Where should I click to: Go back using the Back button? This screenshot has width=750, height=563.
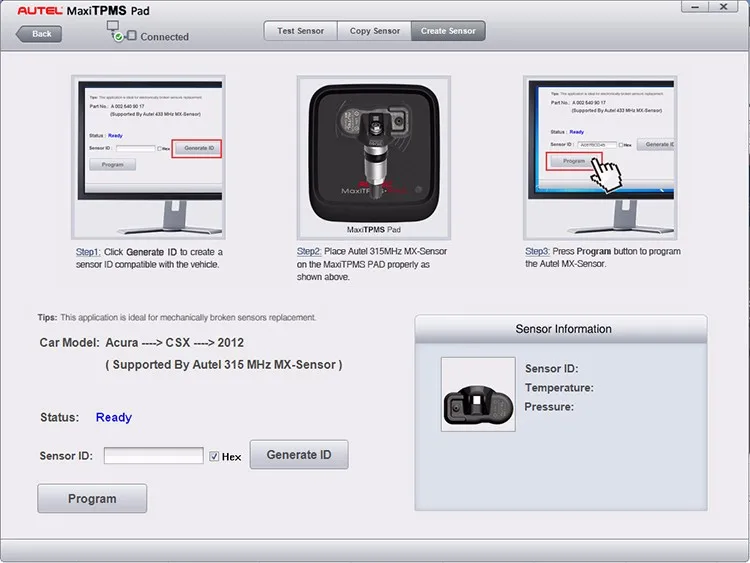(x=39, y=34)
